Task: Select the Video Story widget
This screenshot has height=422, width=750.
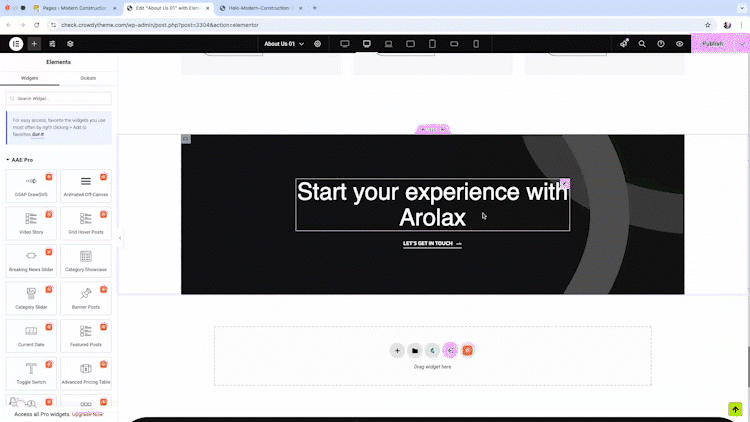Action: coord(31,223)
